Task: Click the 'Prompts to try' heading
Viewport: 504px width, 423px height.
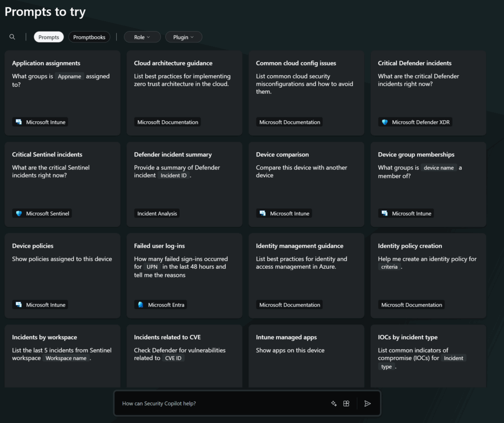Action: coord(45,12)
